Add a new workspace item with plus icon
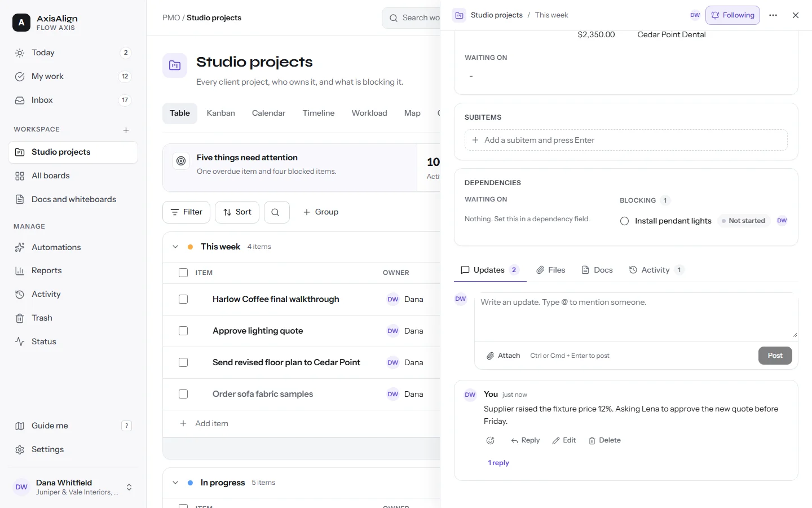The width and height of the screenshot is (812, 508). point(126,130)
